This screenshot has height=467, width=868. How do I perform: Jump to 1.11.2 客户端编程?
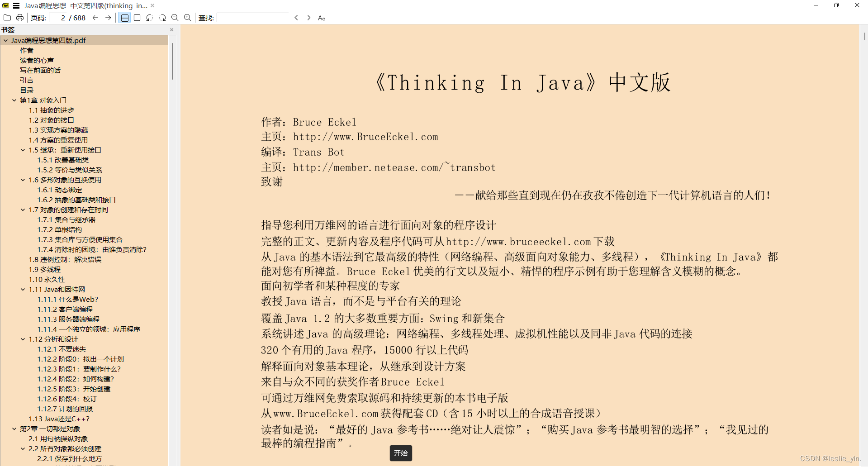[65, 309]
